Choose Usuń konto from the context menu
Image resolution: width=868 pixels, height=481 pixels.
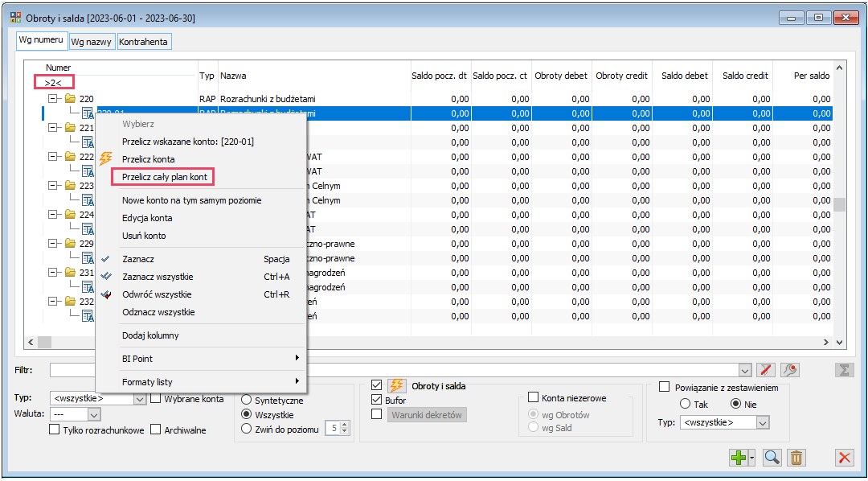(144, 236)
